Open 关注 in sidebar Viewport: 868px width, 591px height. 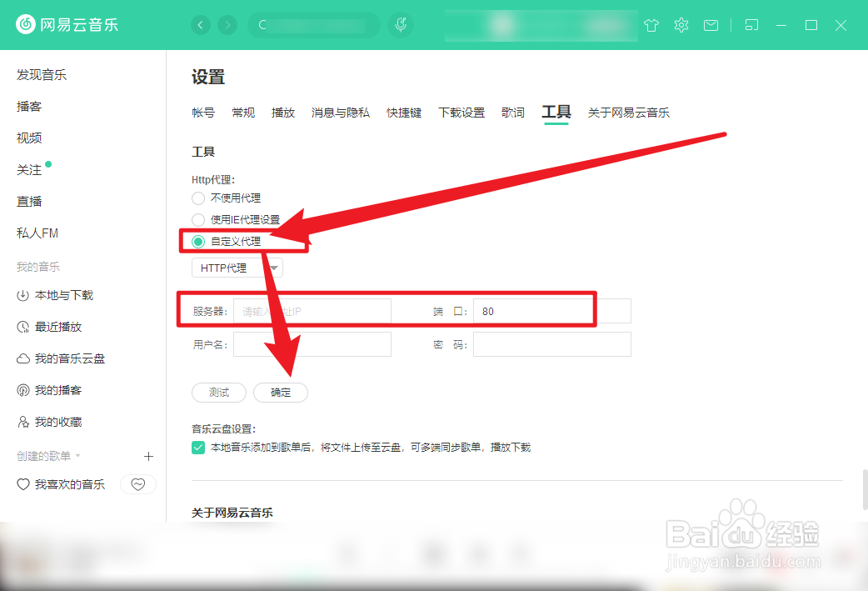pyautogui.click(x=29, y=170)
